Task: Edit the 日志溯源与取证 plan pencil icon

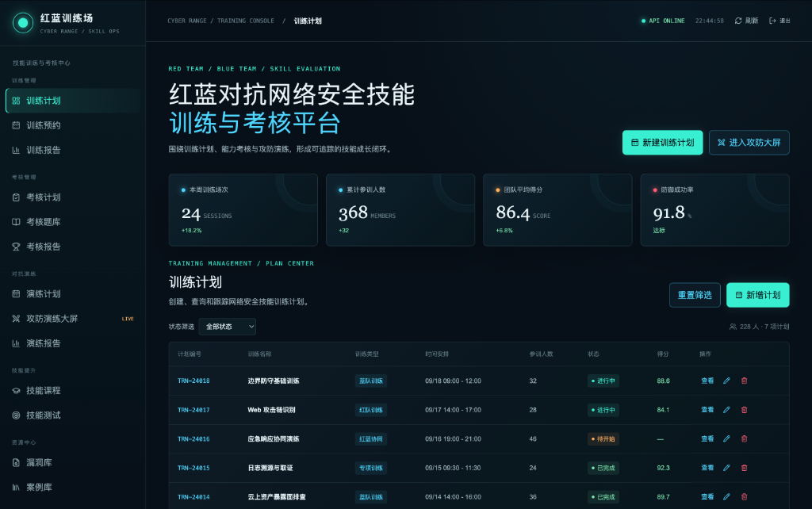Action: 726,468
